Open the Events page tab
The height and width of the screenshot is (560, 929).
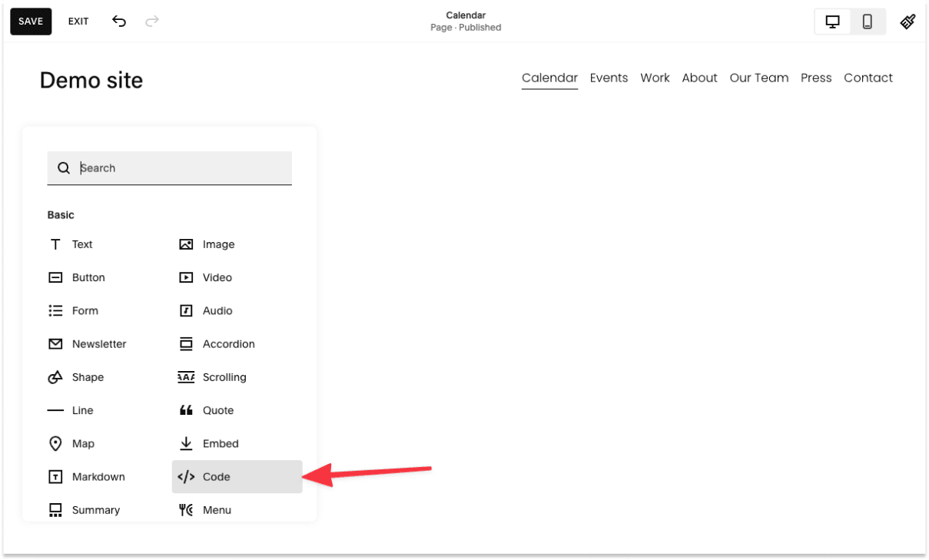pos(609,78)
